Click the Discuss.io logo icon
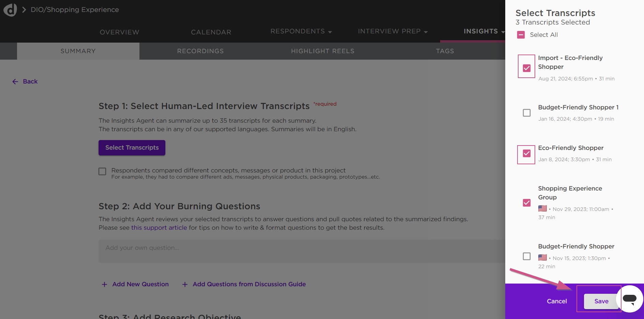 [x=10, y=10]
